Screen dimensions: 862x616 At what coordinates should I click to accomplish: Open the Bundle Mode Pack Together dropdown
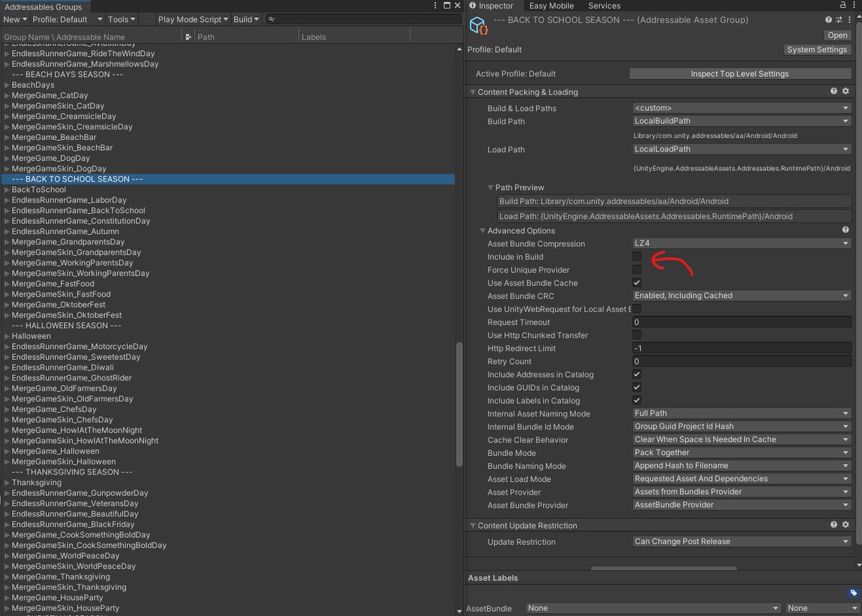[x=741, y=452]
